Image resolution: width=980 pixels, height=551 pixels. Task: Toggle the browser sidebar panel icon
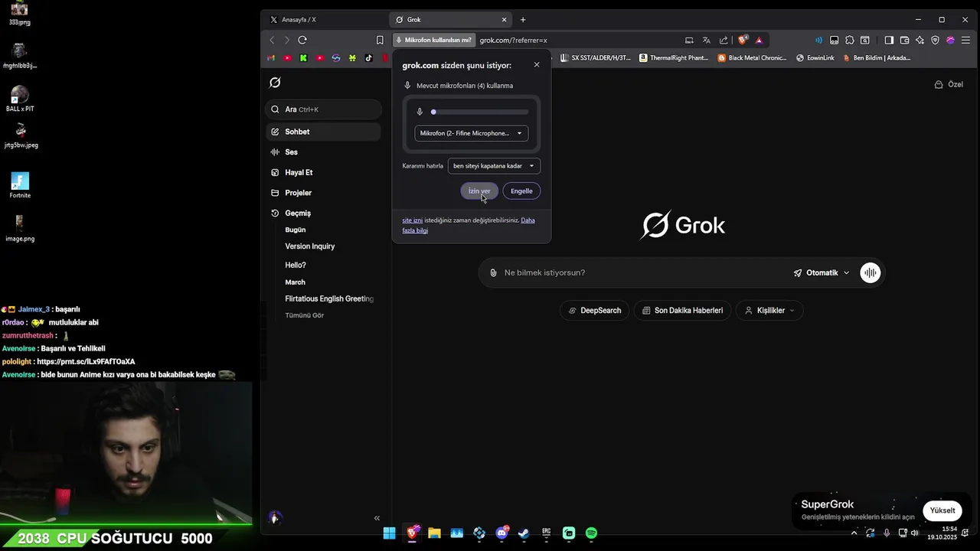(x=889, y=40)
